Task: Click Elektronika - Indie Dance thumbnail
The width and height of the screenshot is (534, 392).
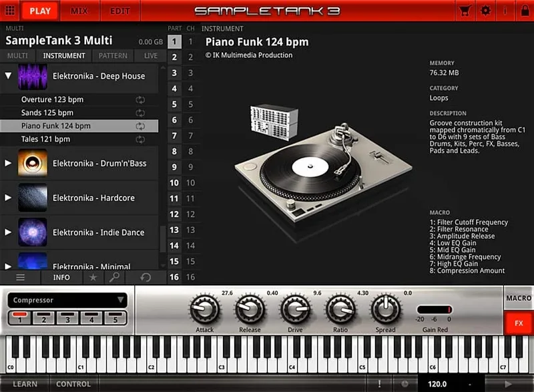Action: 33,232
